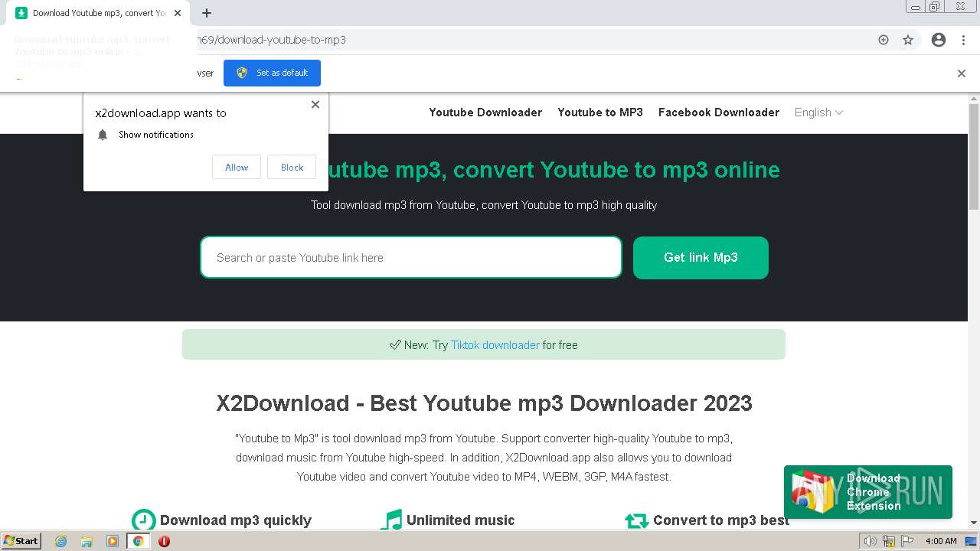Open the Tiktok downloader link
The width and height of the screenshot is (980, 551).
(x=495, y=345)
